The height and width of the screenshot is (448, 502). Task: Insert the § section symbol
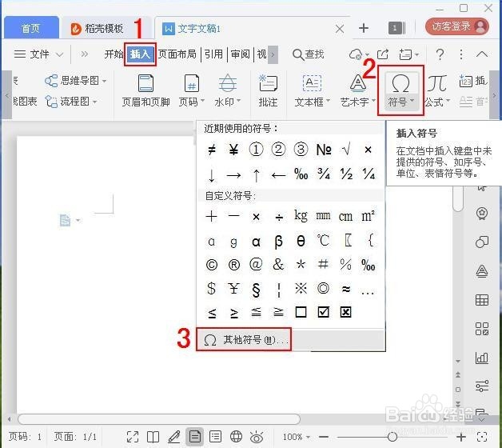tap(256, 290)
